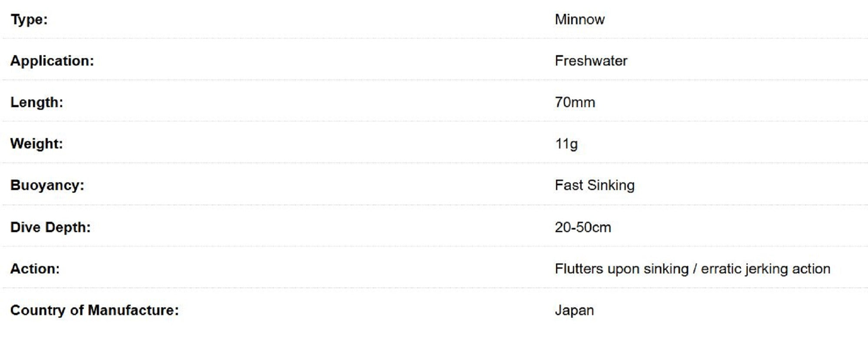The width and height of the screenshot is (868, 342).
Task: Select the "11g" weight value
Action: (x=566, y=144)
